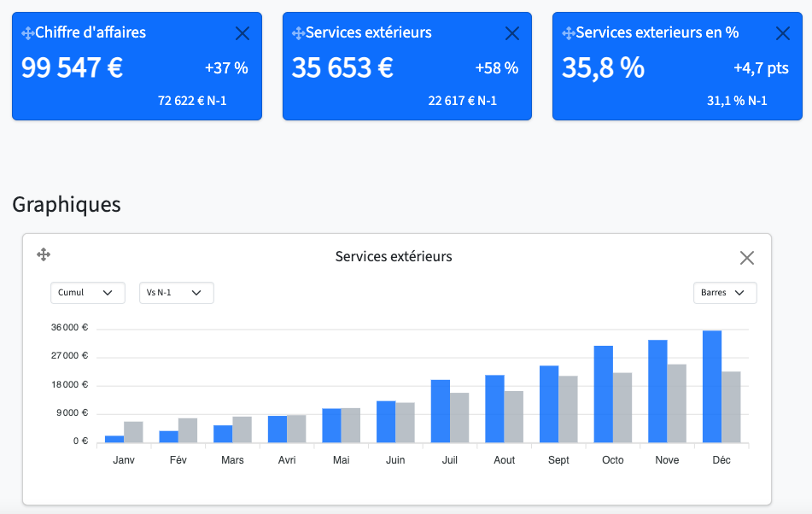Expand the Barres chart type dropdown
Screen dimensions: 812x514
tap(725, 293)
